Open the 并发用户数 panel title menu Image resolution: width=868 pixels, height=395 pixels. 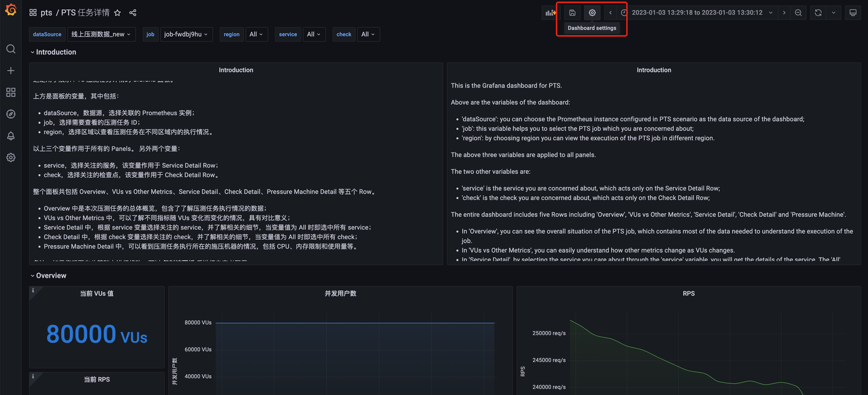340,294
